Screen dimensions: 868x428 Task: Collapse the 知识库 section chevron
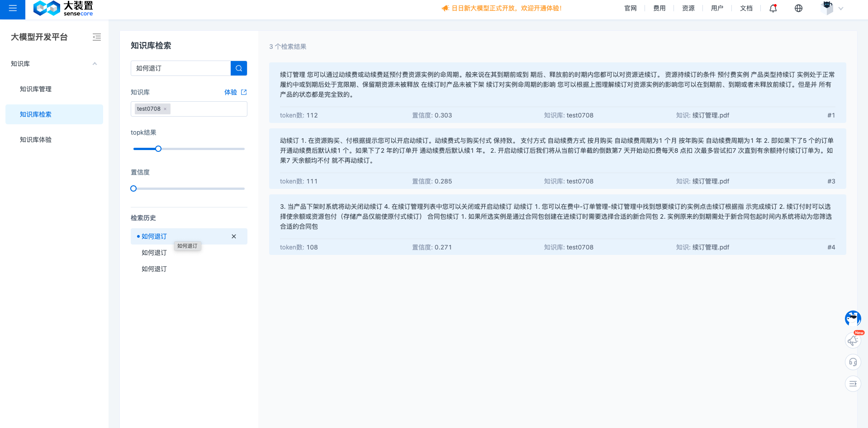[x=95, y=64]
